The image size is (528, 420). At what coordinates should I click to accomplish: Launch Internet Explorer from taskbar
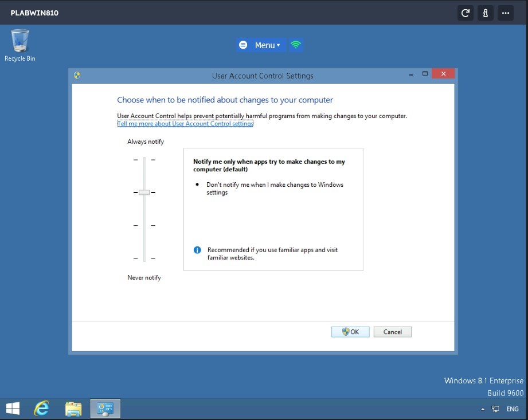(41, 409)
